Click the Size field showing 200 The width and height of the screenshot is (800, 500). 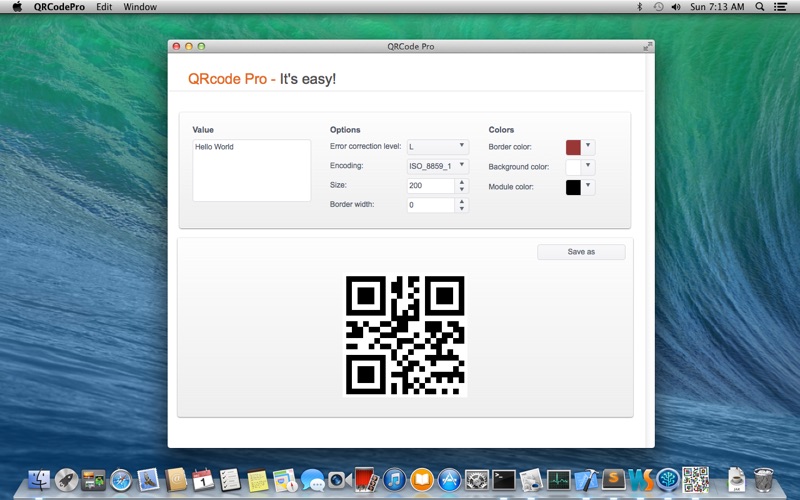point(431,186)
